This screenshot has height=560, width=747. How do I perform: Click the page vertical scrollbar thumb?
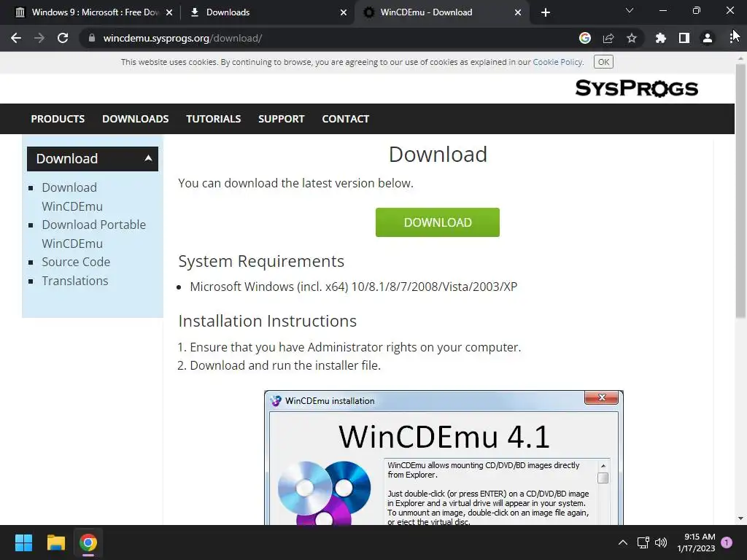[x=740, y=190]
